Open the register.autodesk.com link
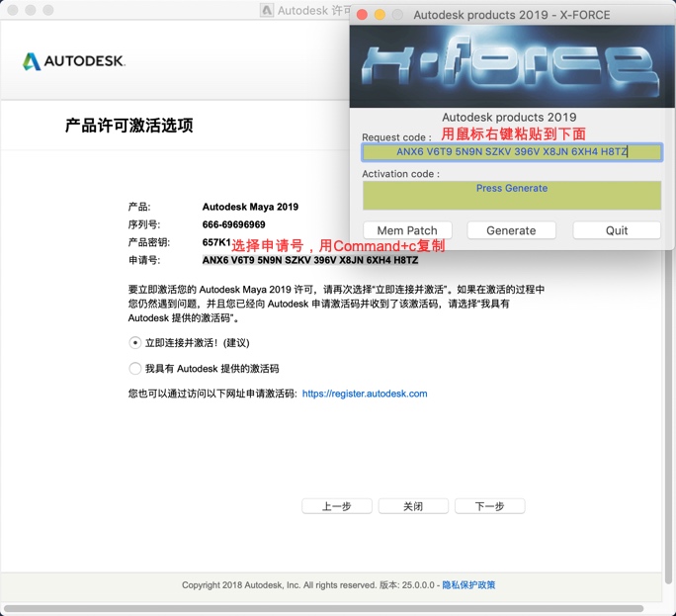Screen dimensions: 676x616 (365, 394)
